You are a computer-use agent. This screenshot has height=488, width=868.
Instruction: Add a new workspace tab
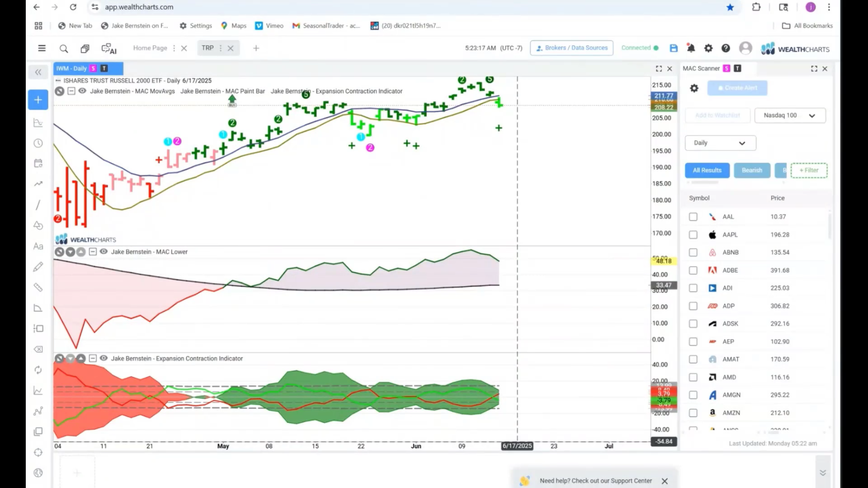(256, 48)
